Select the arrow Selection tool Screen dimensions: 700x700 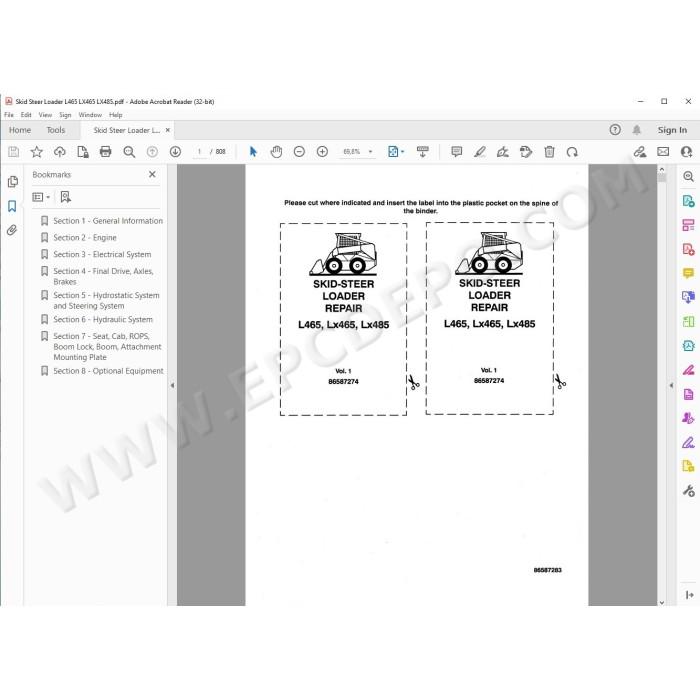click(x=253, y=152)
